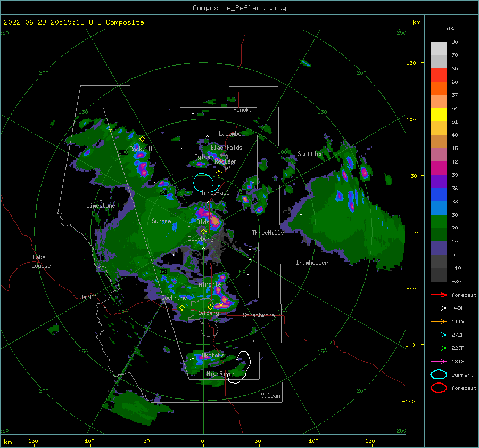The width and height of the screenshot is (479, 448).
Task: Click the Ponoka city label
Action: 243,110
